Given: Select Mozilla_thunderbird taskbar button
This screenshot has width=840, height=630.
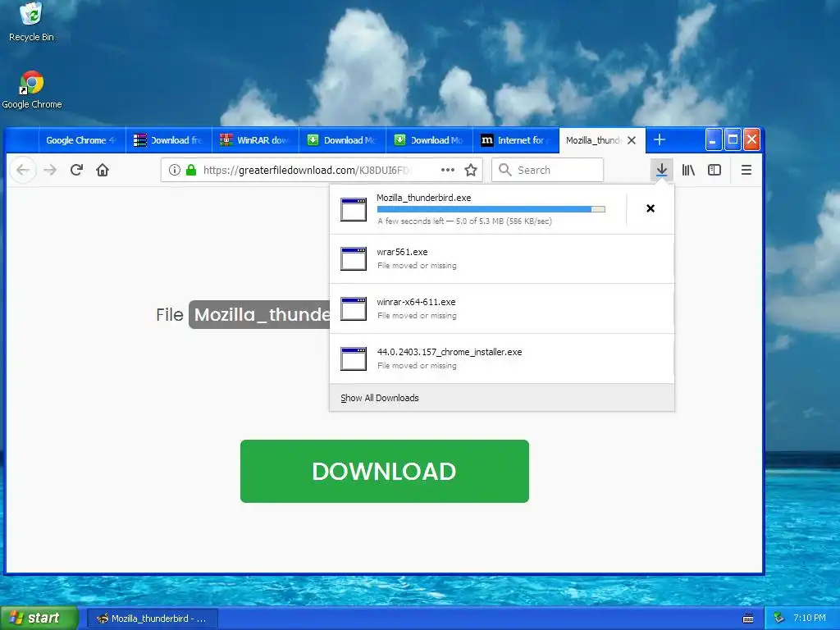Looking at the screenshot, I should pos(152,619).
